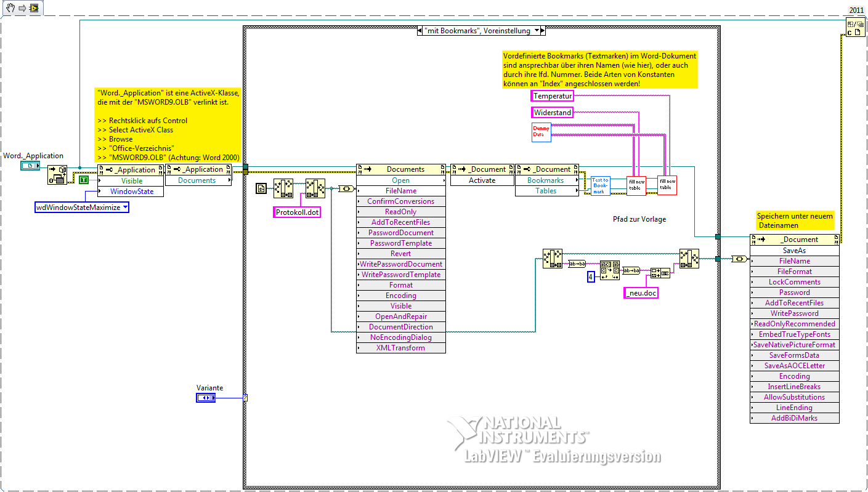Click the InsertLineBreaks parameter row
The width and height of the screenshot is (868, 492).
795,387
